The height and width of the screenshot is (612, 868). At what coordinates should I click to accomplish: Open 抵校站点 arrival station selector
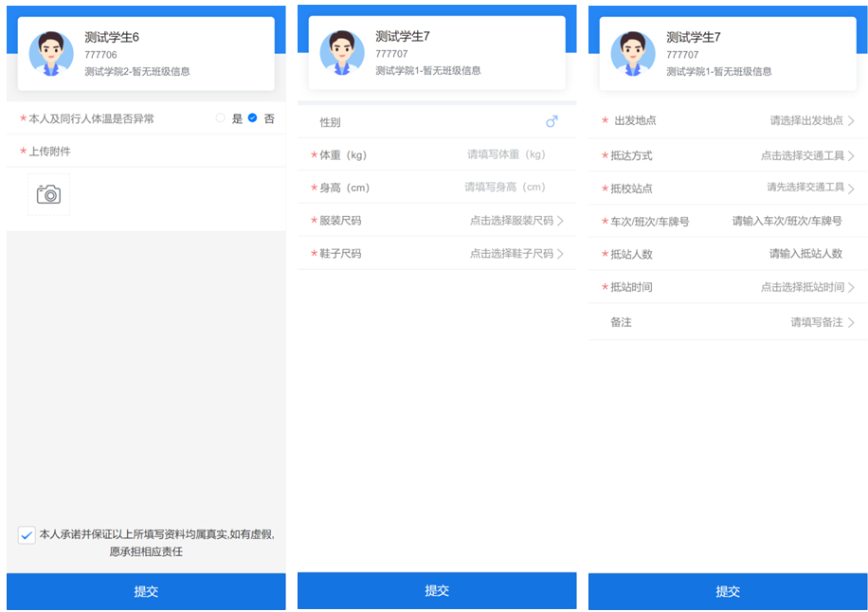pos(809,188)
